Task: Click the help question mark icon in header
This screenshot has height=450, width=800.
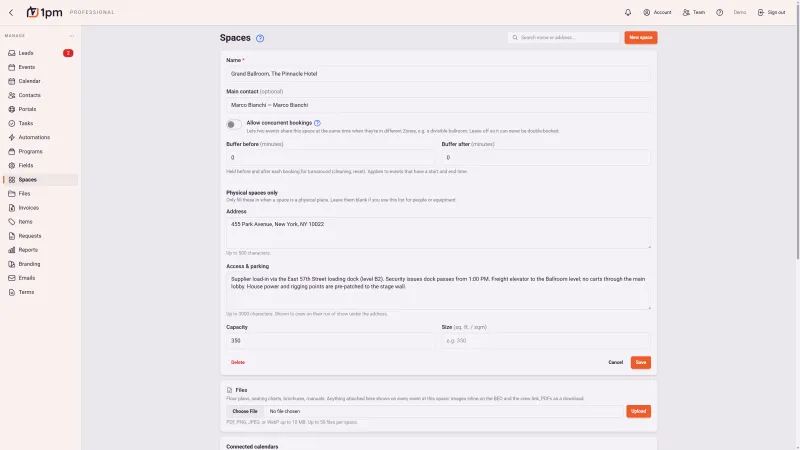Action: coord(719,12)
